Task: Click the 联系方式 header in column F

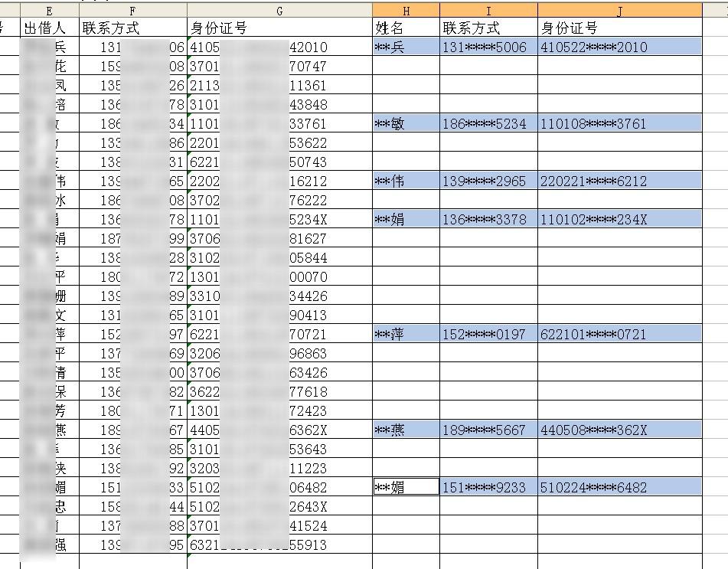Action: pos(133,28)
